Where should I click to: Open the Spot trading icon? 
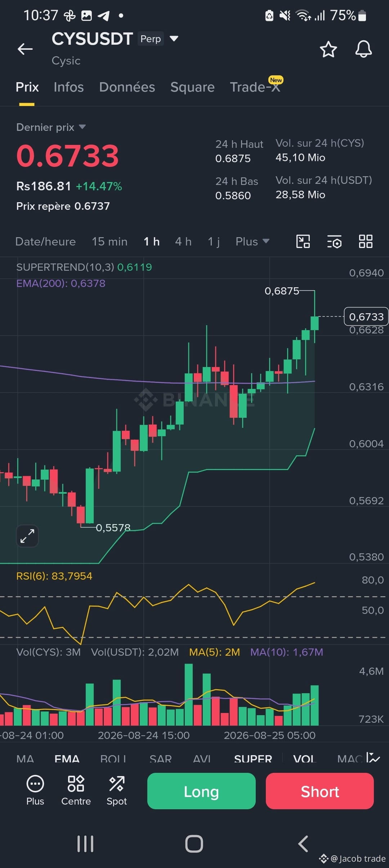click(117, 790)
